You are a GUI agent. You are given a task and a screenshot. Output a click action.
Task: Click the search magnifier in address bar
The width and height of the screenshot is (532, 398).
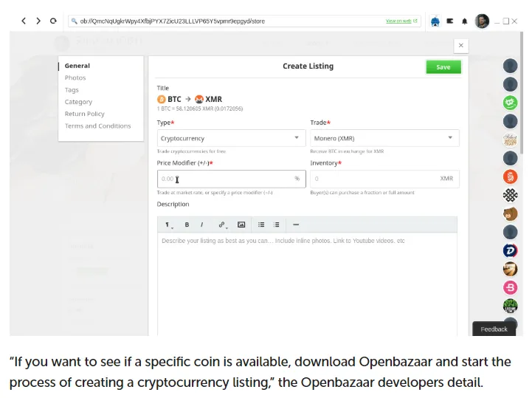click(x=74, y=21)
